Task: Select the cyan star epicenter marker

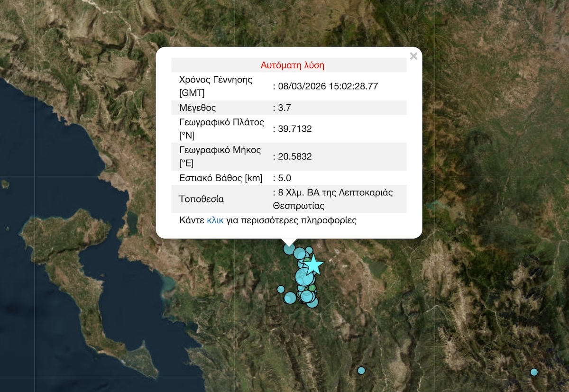Action: (x=313, y=265)
